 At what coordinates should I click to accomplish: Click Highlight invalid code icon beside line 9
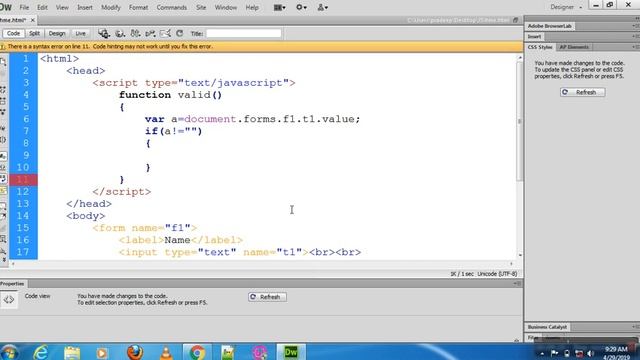point(3,156)
